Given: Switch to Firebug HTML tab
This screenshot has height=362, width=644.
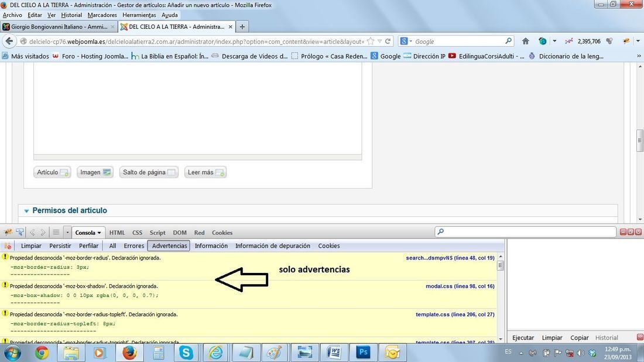Looking at the screenshot, I should (117, 233).
